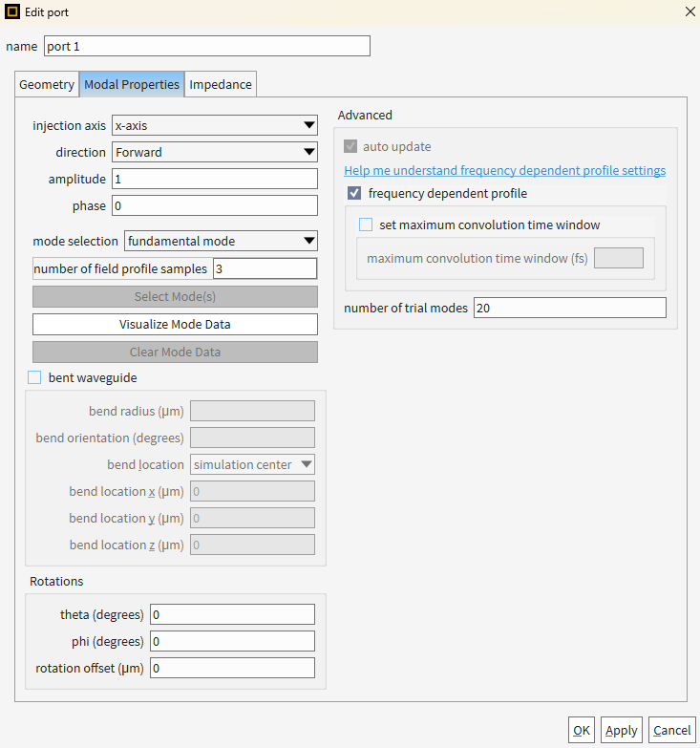Enable set maximum convolution time window
The width and height of the screenshot is (700, 748).
pyautogui.click(x=366, y=224)
